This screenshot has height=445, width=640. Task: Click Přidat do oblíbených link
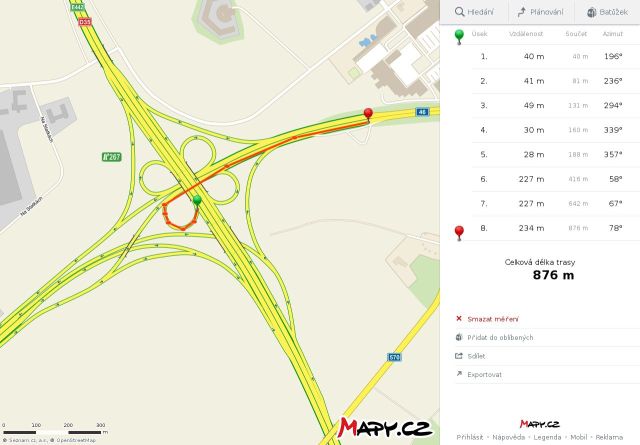click(500, 337)
